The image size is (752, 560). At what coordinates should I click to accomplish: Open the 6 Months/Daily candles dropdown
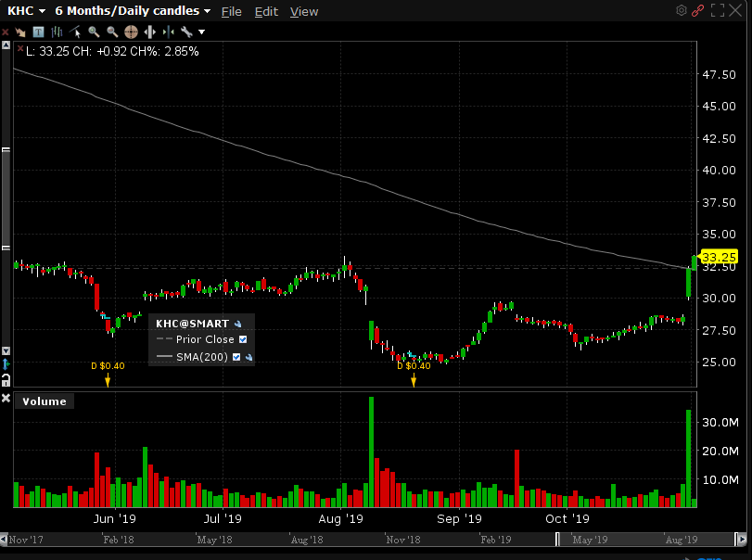coord(206,12)
